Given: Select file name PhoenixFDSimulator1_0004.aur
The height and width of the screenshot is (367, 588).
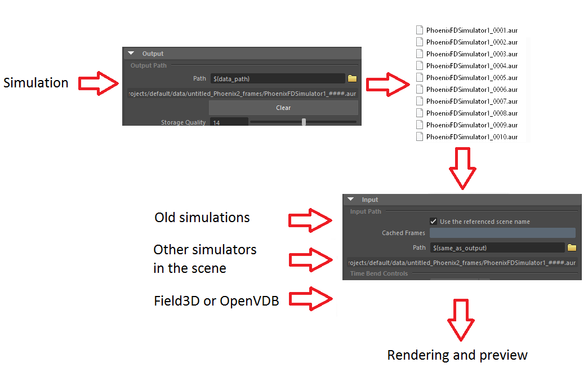Looking at the screenshot, I should 472,65.
